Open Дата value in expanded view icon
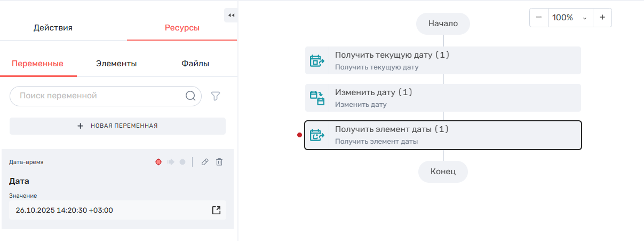The height and width of the screenshot is (241, 644). [x=216, y=210]
